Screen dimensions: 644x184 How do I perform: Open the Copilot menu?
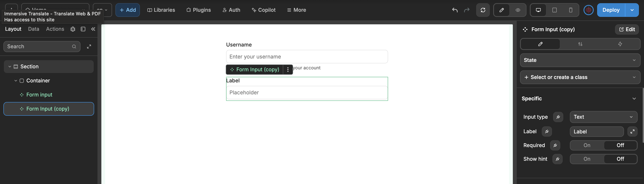tap(264, 10)
